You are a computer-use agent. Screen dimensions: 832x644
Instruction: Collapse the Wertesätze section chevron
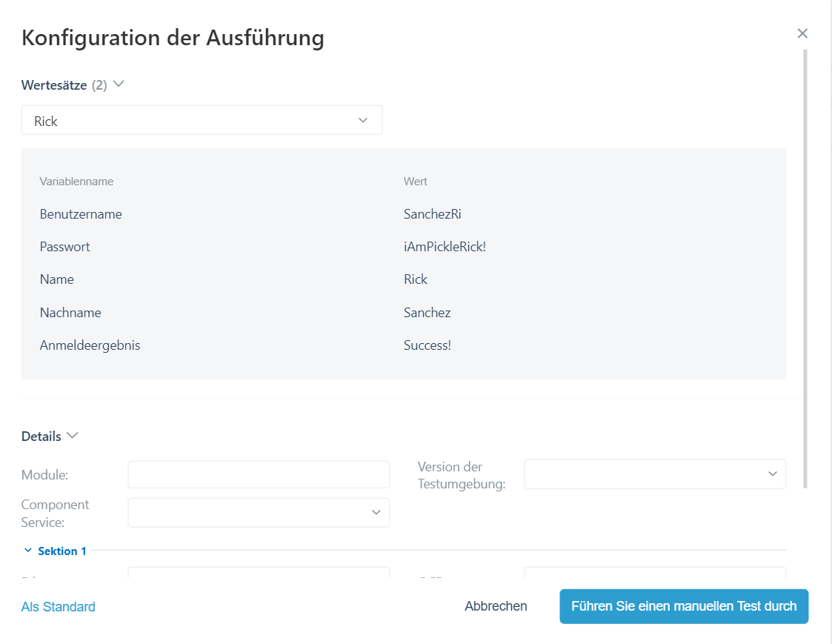(x=118, y=84)
